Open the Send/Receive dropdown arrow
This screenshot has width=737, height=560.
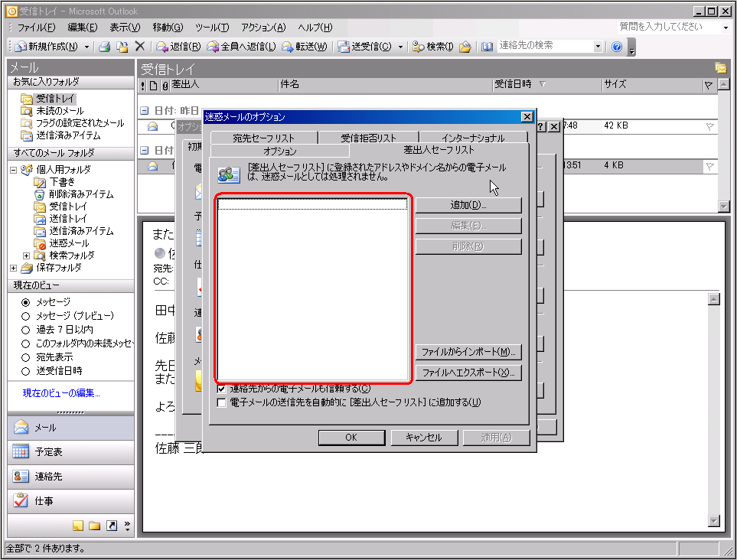400,47
